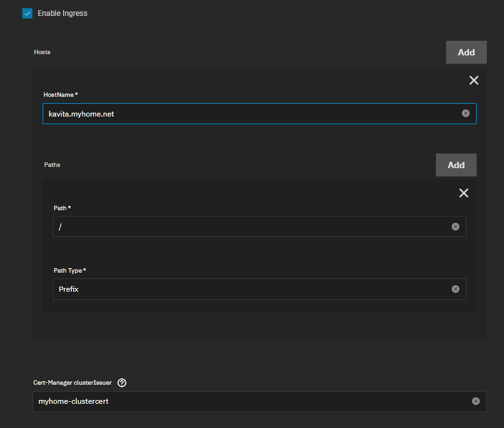The width and height of the screenshot is (504, 428).
Task: Remove the kavita.myhome.net host entry
Action: coord(474,80)
